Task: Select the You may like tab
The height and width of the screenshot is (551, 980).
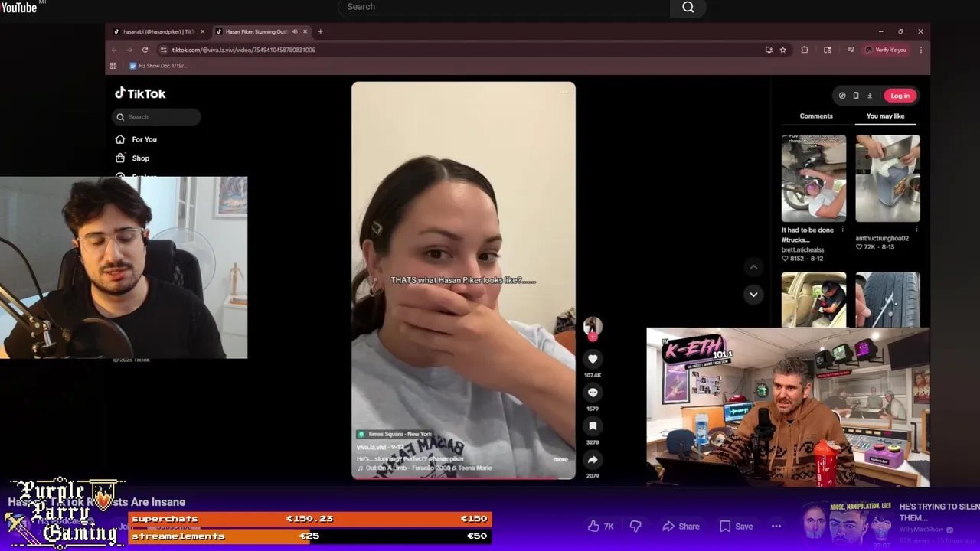Action: tap(885, 116)
